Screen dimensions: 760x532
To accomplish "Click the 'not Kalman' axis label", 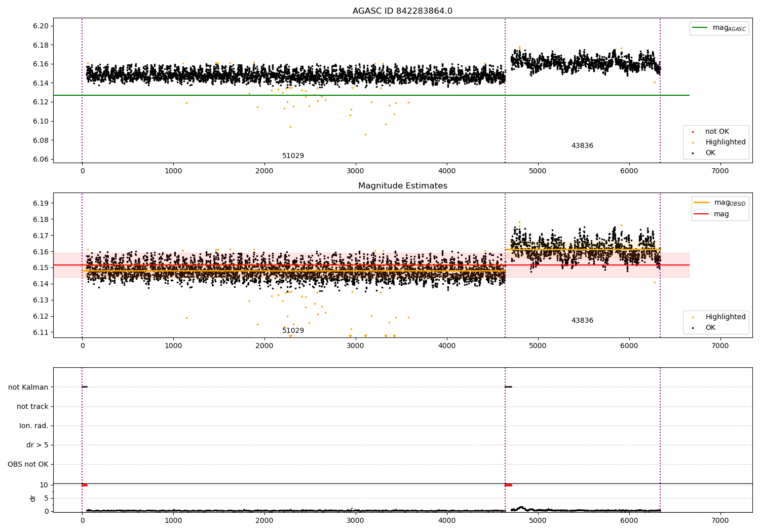I will coord(28,387).
